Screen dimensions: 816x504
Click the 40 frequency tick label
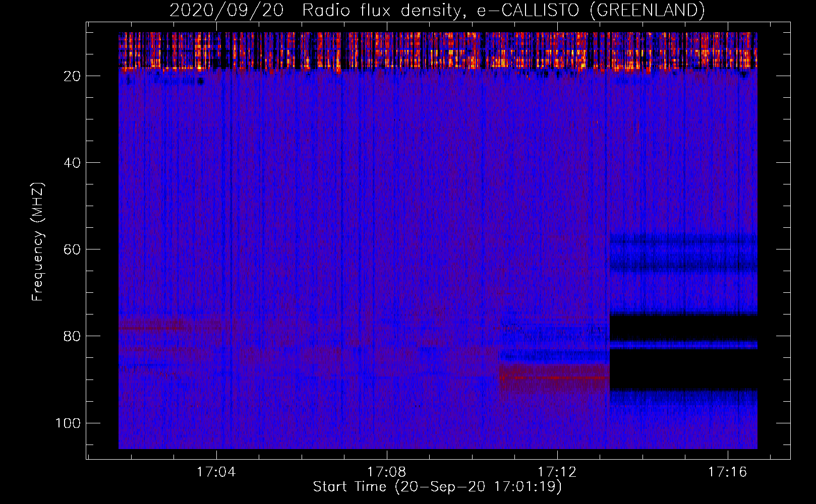point(73,163)
